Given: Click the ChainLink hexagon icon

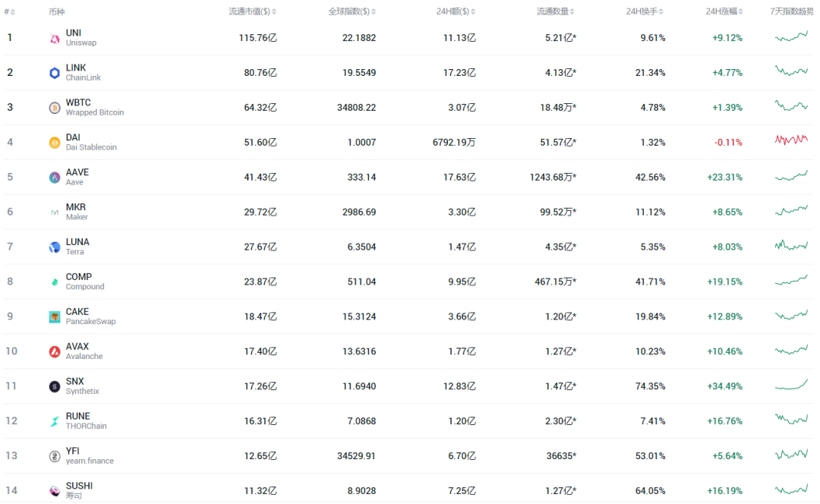Looking at the screenshot, I should 55,73.
